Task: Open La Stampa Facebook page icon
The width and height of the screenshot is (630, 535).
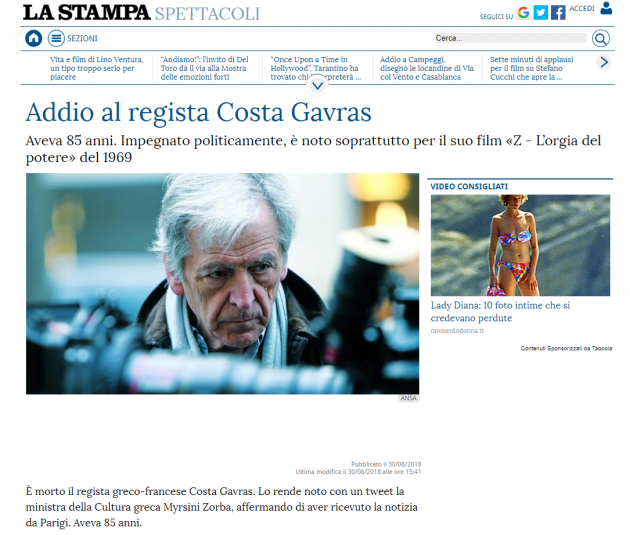Action: (558, 13)
